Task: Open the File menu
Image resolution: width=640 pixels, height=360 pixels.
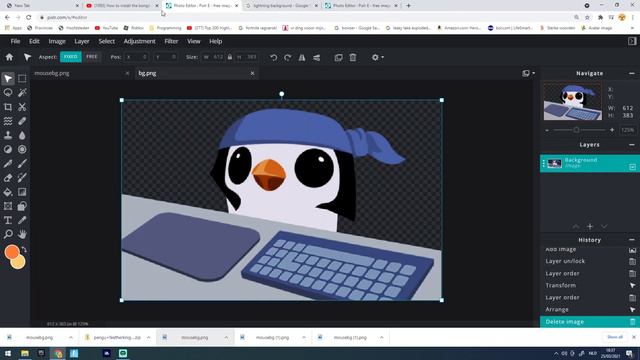Action: 15,41
